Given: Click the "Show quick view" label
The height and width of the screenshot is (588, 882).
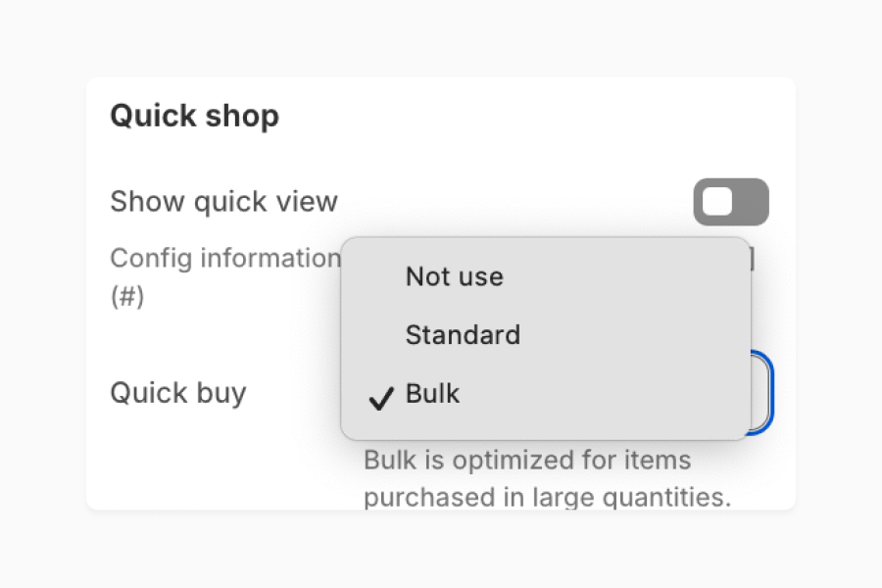Looking at the screenshot, I should pyautogui.click(x=223, y=202).
